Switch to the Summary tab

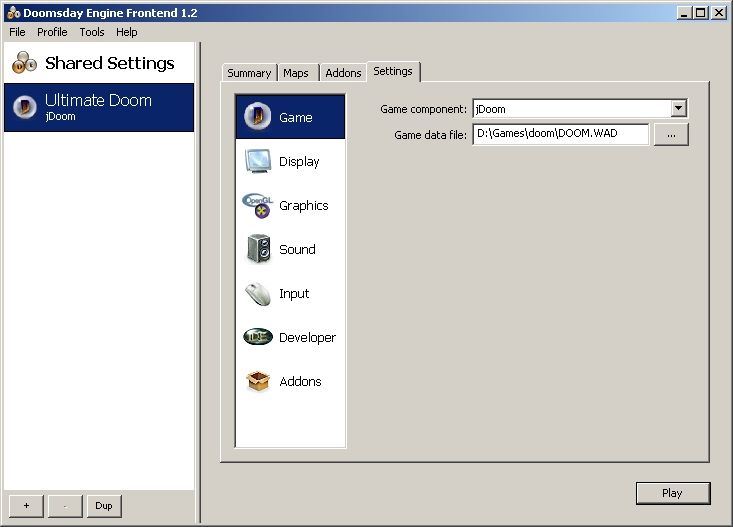pyautogui.click(x=249, y=73)
